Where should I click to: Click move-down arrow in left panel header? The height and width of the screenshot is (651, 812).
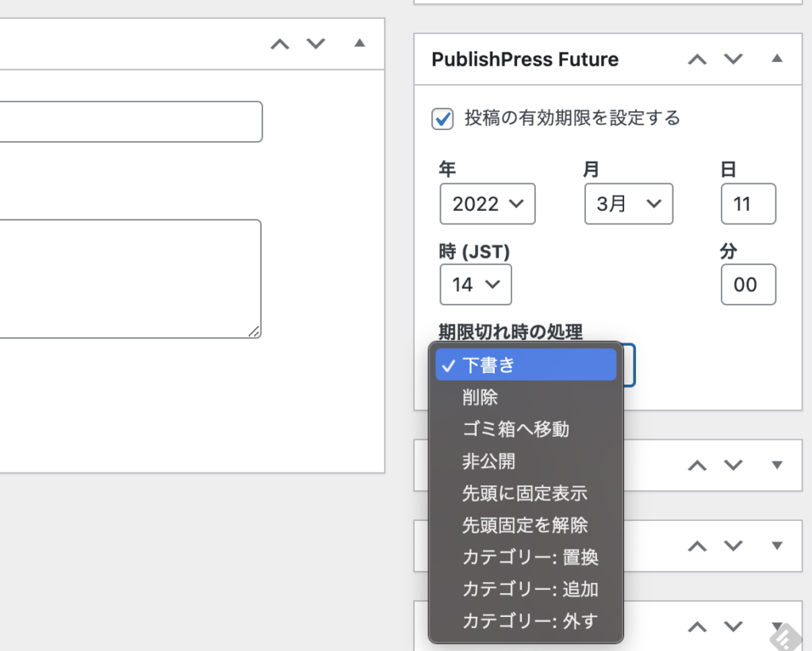click(x=316, y=44)
